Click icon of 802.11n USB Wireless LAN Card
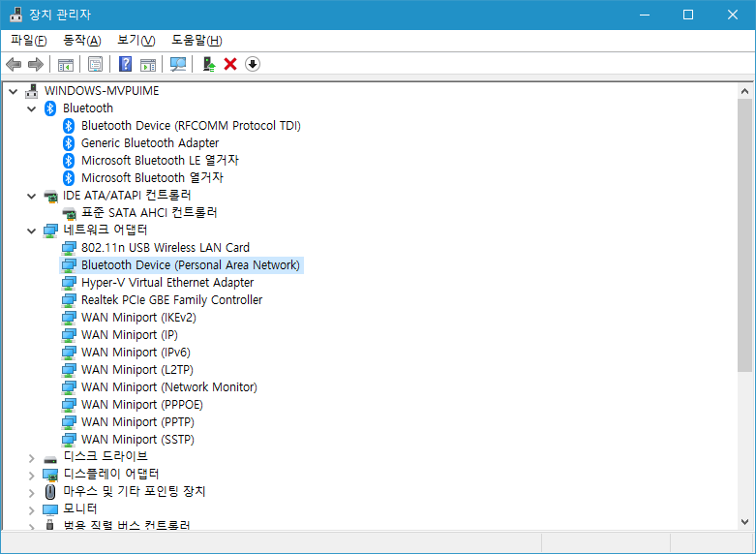This screenshot has height=554, width=756. click(69, 248)
